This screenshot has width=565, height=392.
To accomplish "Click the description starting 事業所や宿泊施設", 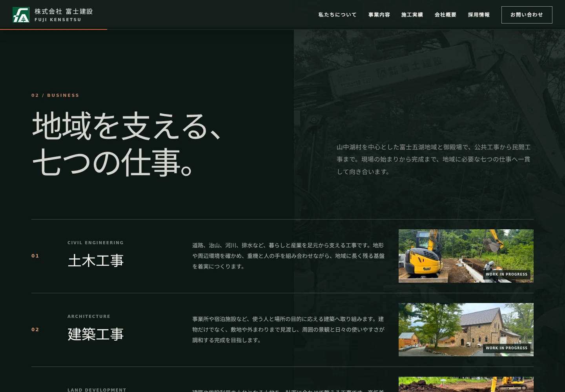I will point(288,330).
